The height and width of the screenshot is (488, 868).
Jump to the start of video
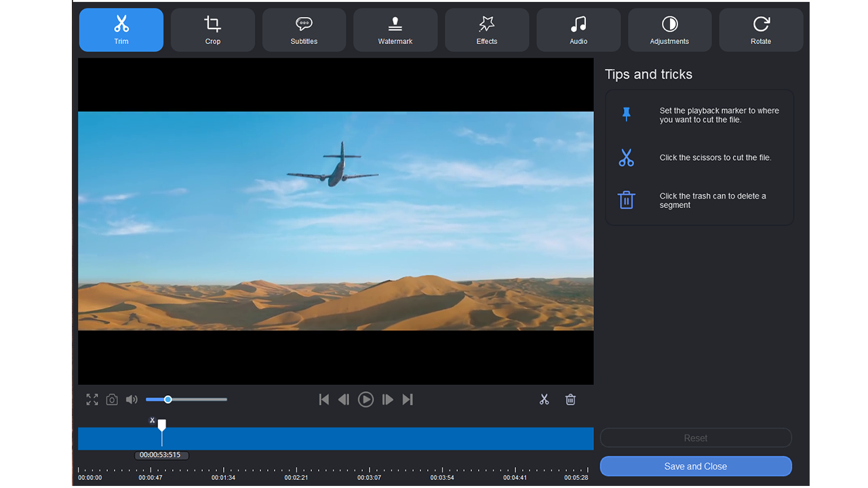coord(324,400)
